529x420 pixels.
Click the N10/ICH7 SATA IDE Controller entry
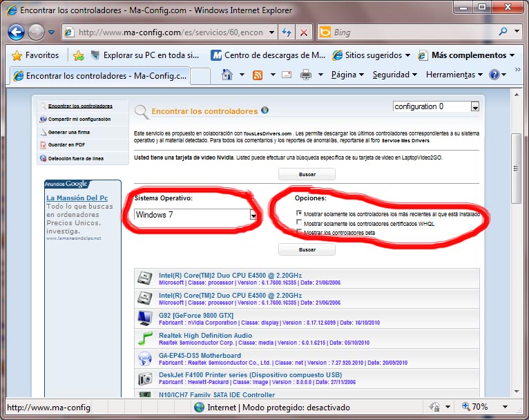pyautogui.click(x=307, y=393)
